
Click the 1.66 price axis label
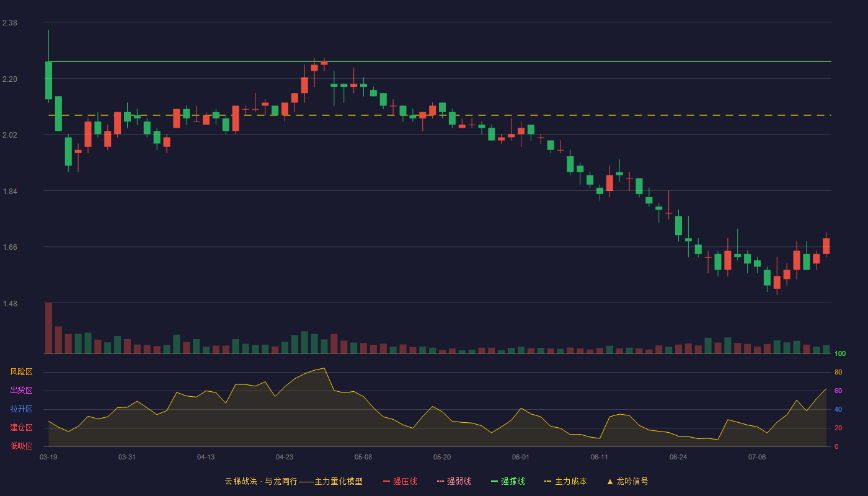click(x=10, y=247)
